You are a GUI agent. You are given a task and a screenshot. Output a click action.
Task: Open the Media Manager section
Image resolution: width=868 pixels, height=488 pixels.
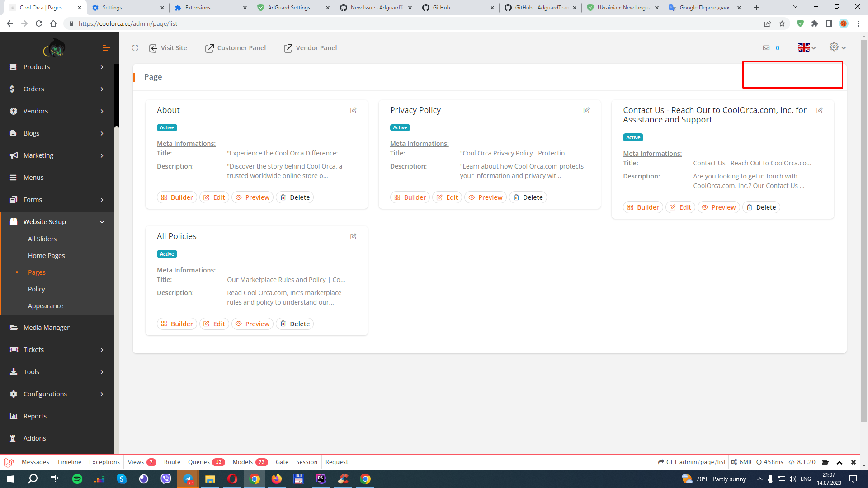point(47,327)
